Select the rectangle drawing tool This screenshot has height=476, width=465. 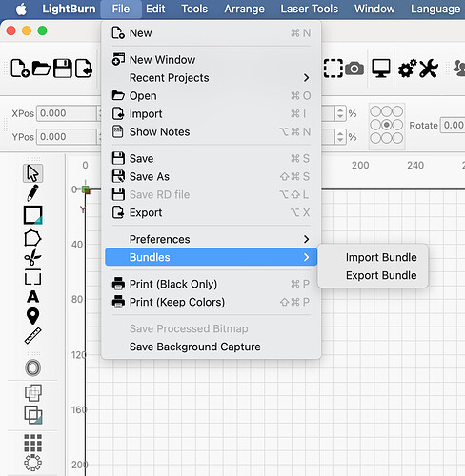[33, 215]
